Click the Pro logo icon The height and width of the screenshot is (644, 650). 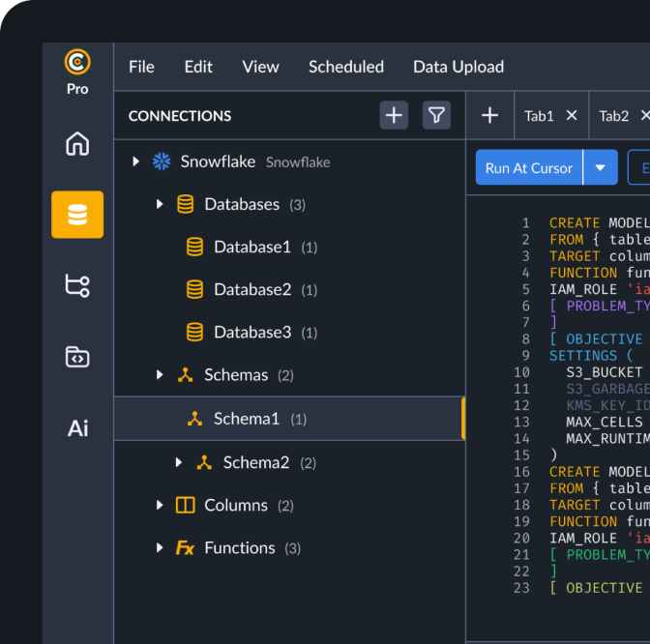pos(77,63)
